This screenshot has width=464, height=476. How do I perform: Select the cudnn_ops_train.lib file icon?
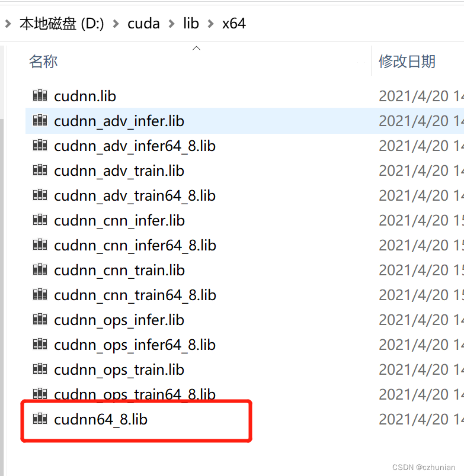(40, 369)
